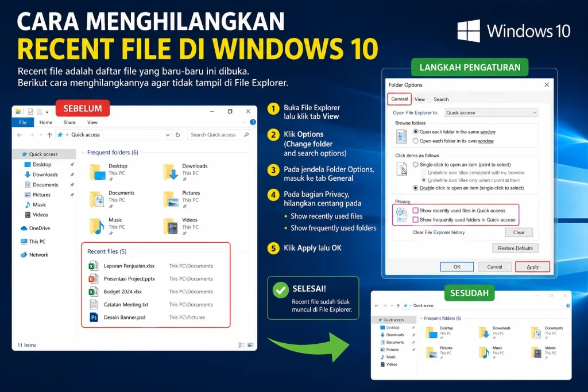Open the Open File Explorer to dropdown

coord(492,112)
